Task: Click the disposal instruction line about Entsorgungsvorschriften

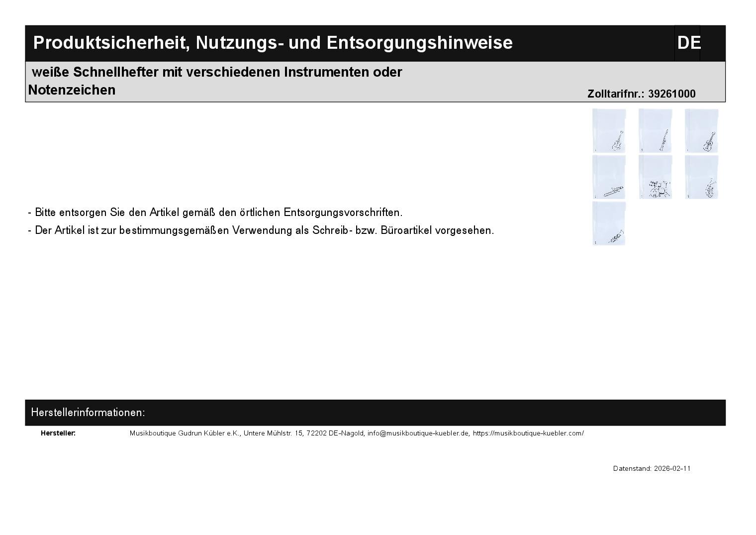Action: click(x=215, y=213)
